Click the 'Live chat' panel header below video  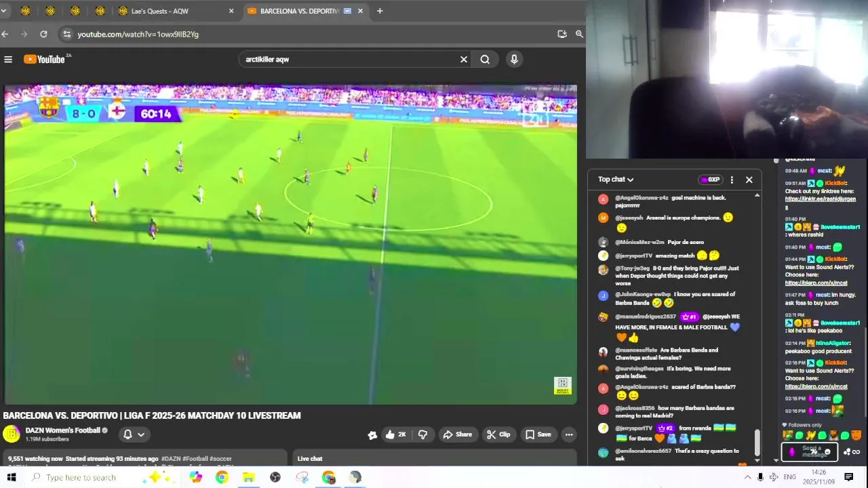(x=310, y=459)
